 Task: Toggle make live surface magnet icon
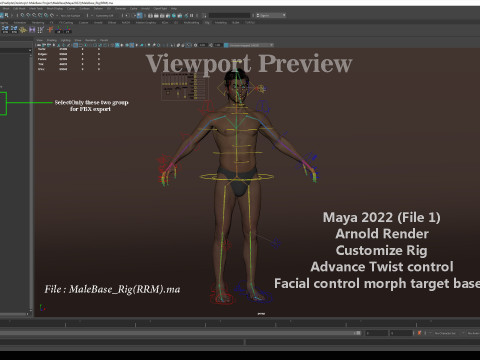[52, 15]
